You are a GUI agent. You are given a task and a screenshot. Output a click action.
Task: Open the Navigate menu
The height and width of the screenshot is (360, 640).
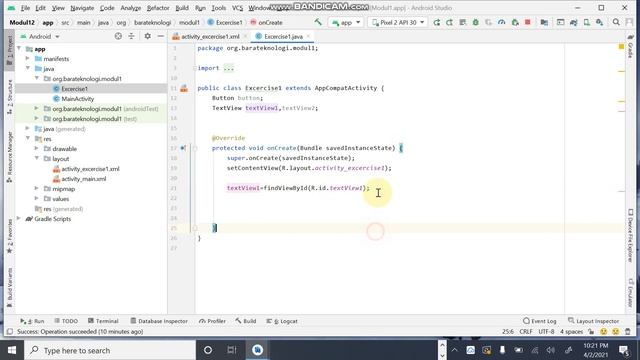click(x=82, y=8)
